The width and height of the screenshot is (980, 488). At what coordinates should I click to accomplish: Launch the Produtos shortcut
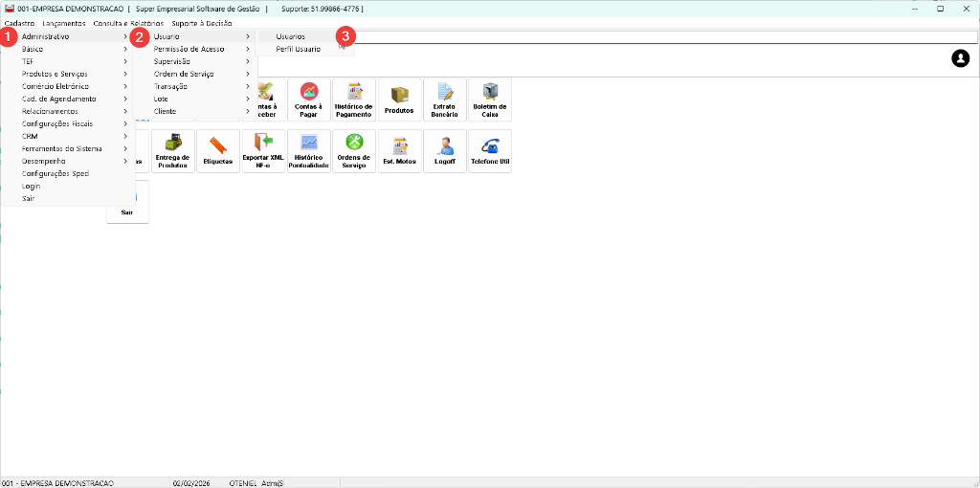[399, 99]
